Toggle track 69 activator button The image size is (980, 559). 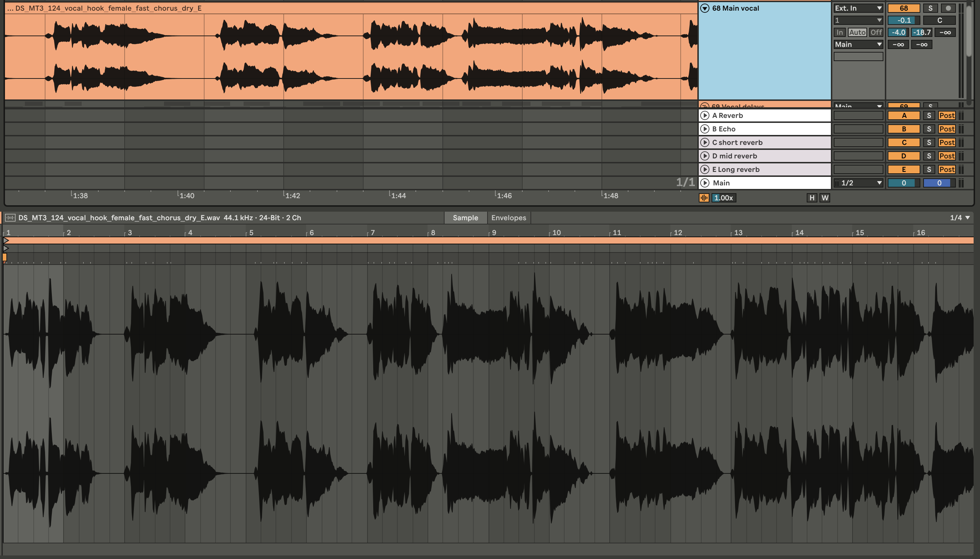coord(904,105)
